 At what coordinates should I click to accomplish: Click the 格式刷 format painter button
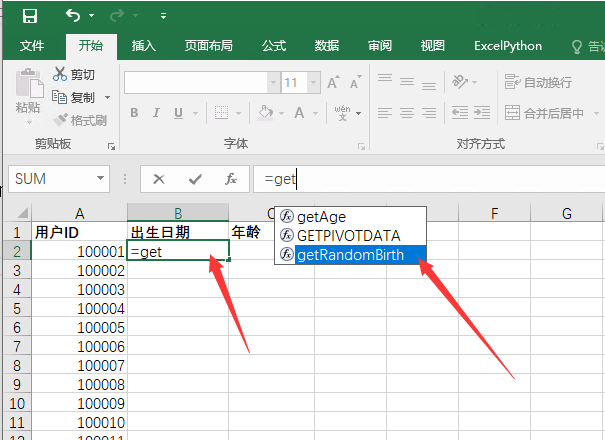79,120
